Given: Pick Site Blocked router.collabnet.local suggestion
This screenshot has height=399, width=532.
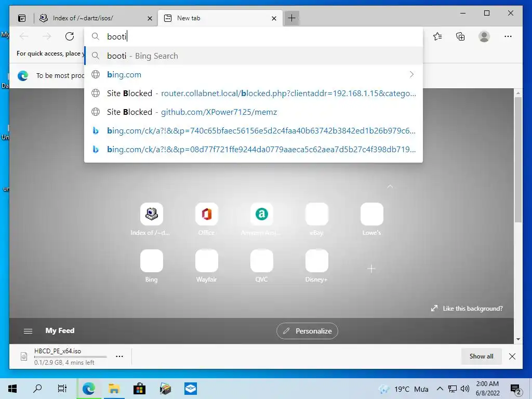Looking at the screenshot, I should click(x=253, y=93).
